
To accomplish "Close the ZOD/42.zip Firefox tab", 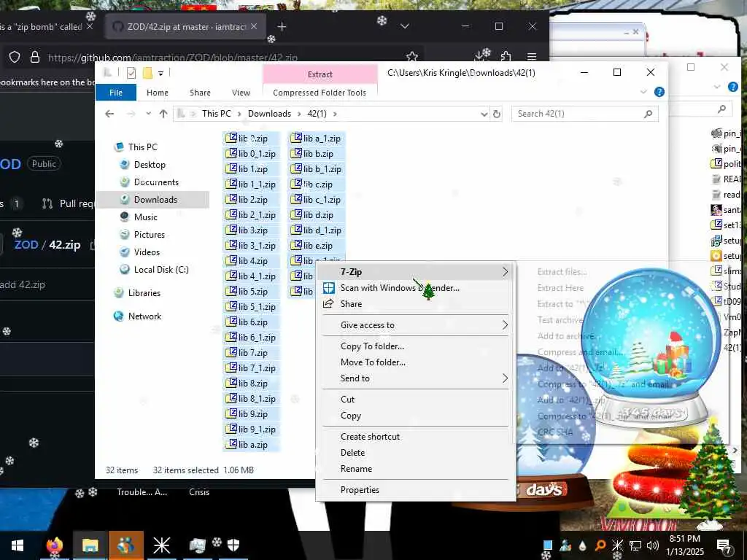I will [x=254, y=27].
